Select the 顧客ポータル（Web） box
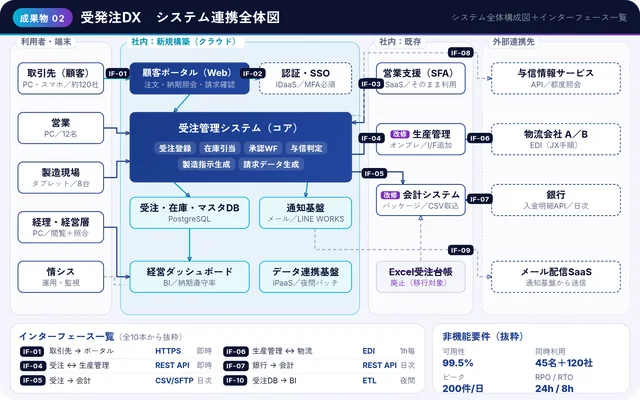 (x=189, y=78)
